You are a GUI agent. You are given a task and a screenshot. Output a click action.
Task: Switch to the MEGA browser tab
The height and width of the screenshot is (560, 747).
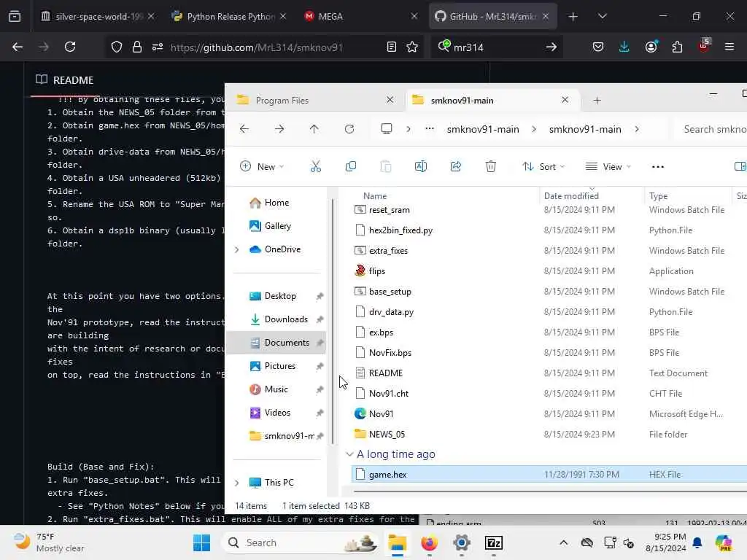(360, 17)
